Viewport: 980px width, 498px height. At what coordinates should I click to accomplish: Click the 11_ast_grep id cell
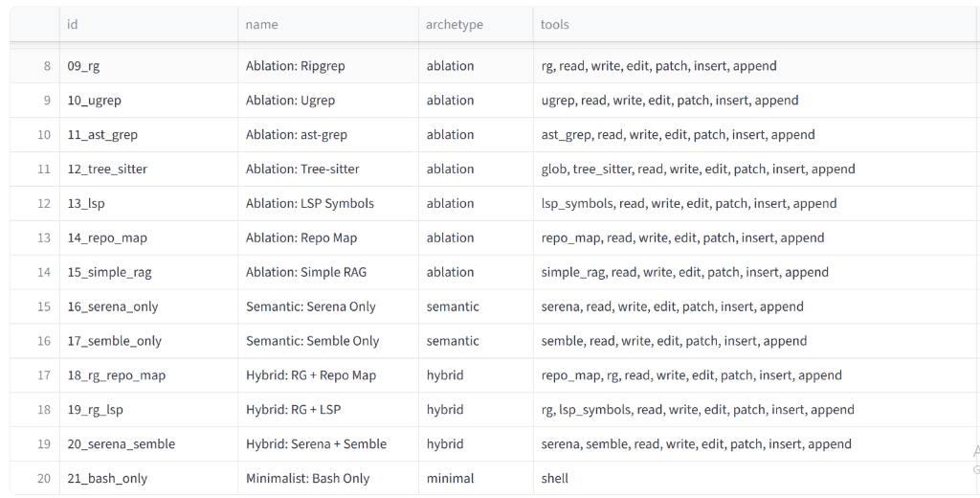pyautogui.click(x=148, y=134)
